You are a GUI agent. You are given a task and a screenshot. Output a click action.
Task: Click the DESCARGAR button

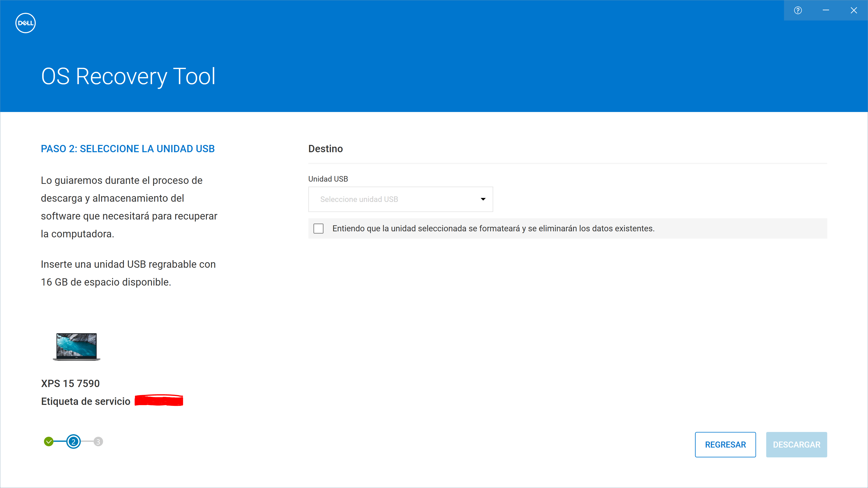click(x=796, y=445)
